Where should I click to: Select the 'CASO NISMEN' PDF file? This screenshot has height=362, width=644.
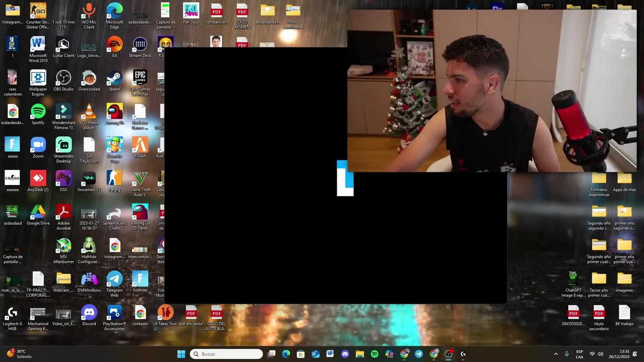point(242,16)
